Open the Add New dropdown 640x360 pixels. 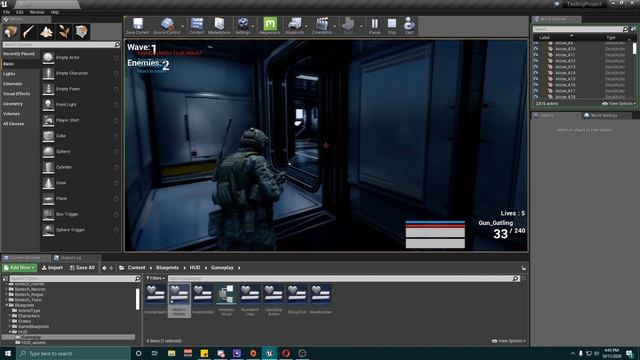point(19,268)
